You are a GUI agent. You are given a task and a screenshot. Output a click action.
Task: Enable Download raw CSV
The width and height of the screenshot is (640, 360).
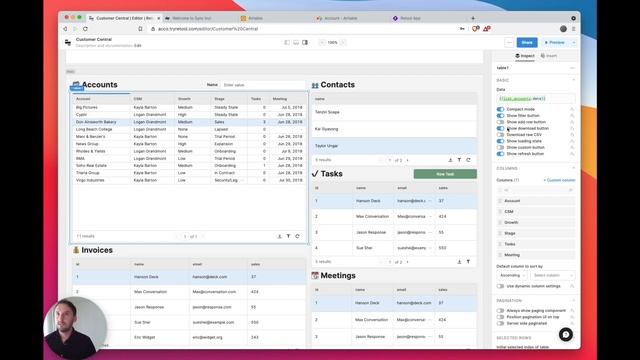(500, 135)
